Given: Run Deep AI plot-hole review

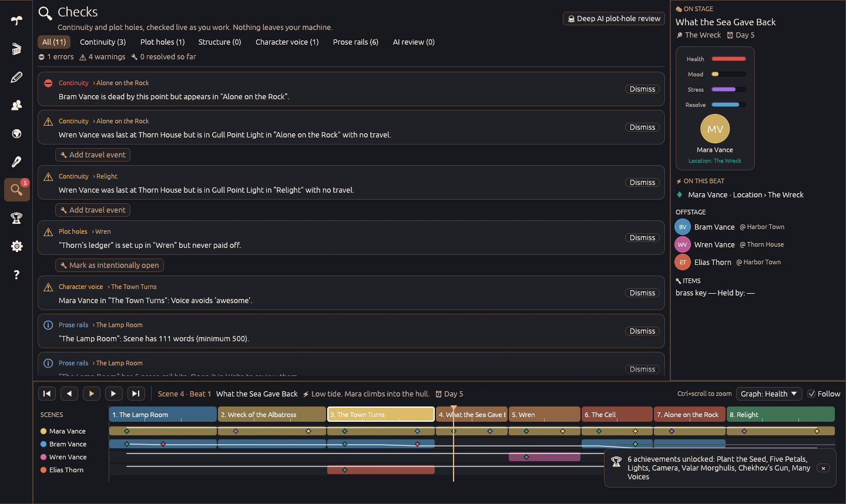Looking at the screenshot, I should pos(614,19).
